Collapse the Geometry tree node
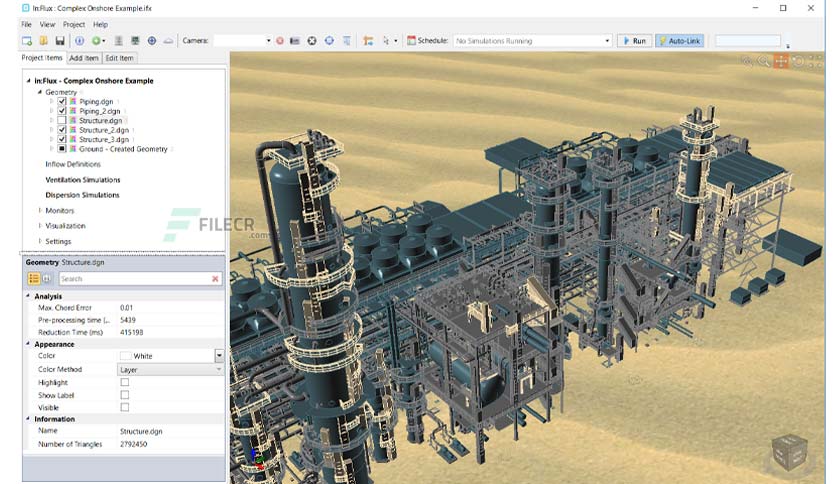836x484 pixels. [x=39, y=92]
